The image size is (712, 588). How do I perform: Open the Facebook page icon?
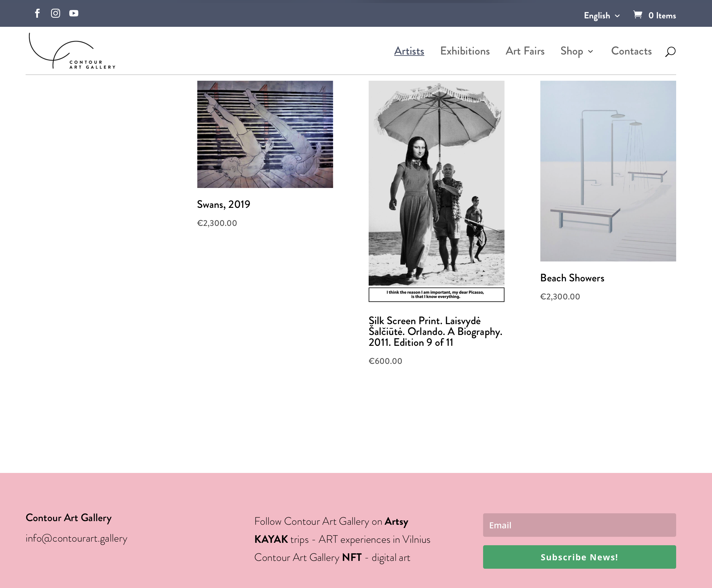38,13
